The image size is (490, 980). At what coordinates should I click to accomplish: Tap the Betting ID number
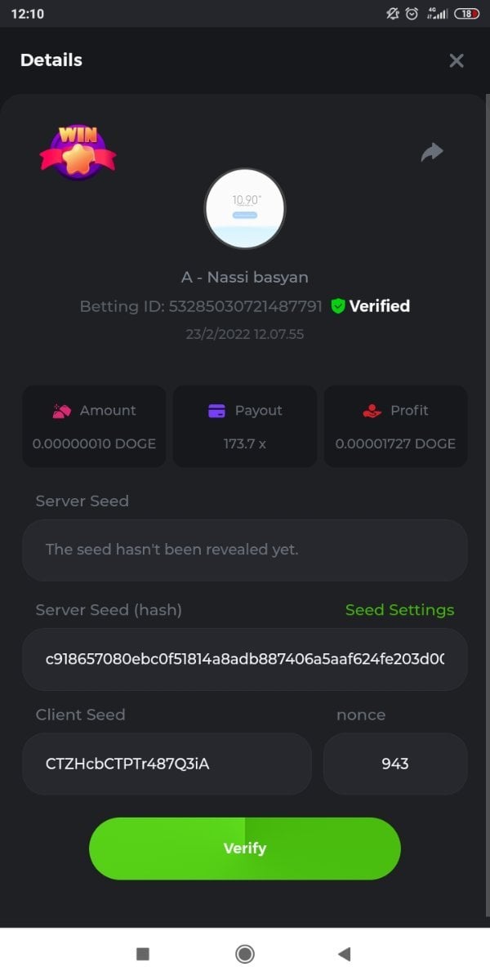[245, 306]
